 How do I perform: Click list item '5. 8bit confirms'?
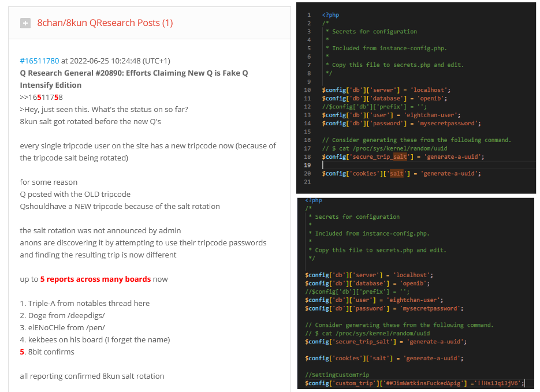[47, 352]
